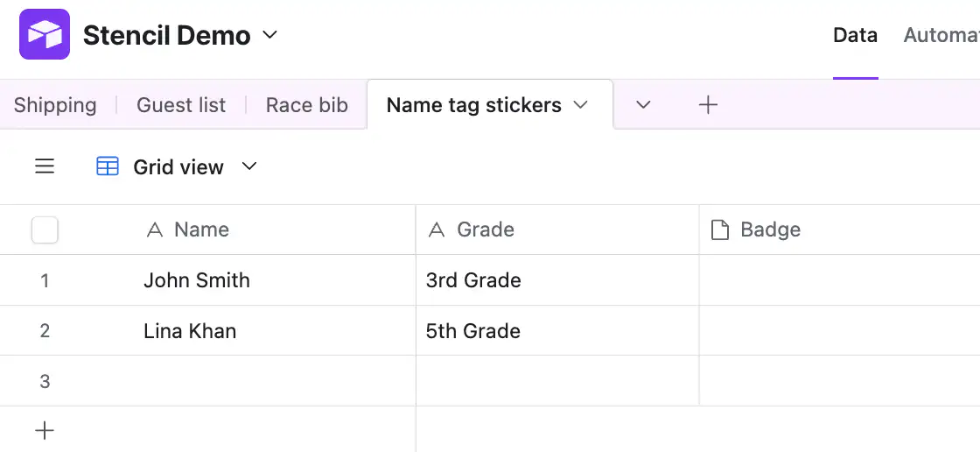Tick the select-all rows checkbox
Screen dimensions: 980x452
45,230
